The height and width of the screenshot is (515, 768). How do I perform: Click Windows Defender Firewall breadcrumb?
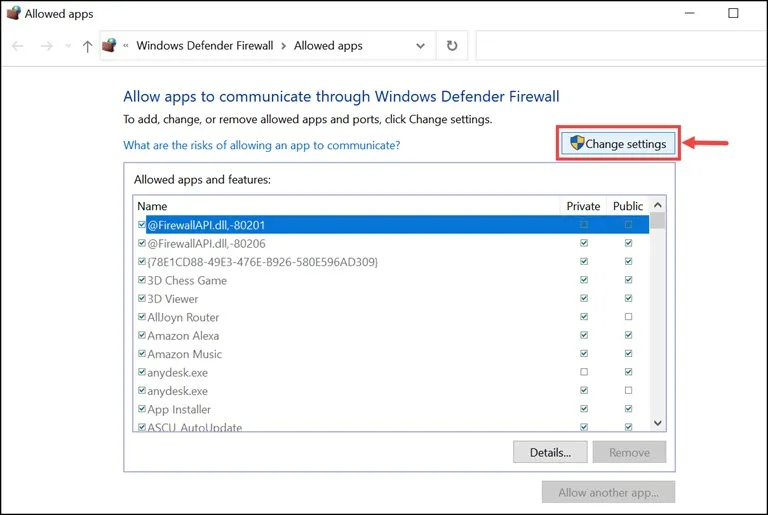click(205, 46)
